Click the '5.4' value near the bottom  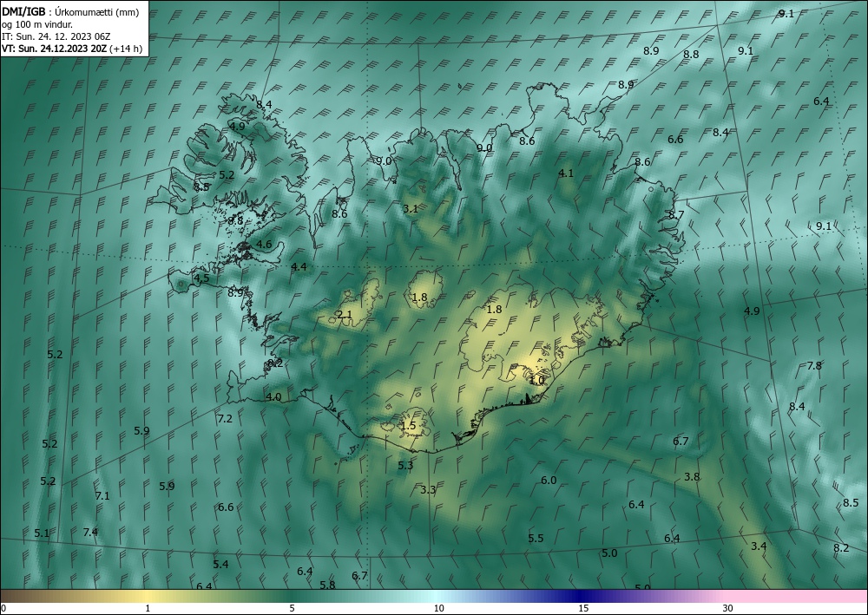220,564
